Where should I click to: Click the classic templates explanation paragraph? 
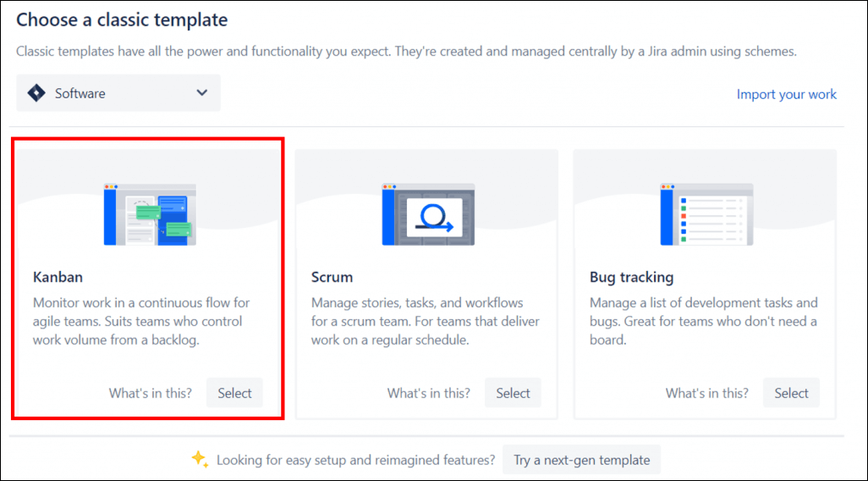(x=406, y=52)
